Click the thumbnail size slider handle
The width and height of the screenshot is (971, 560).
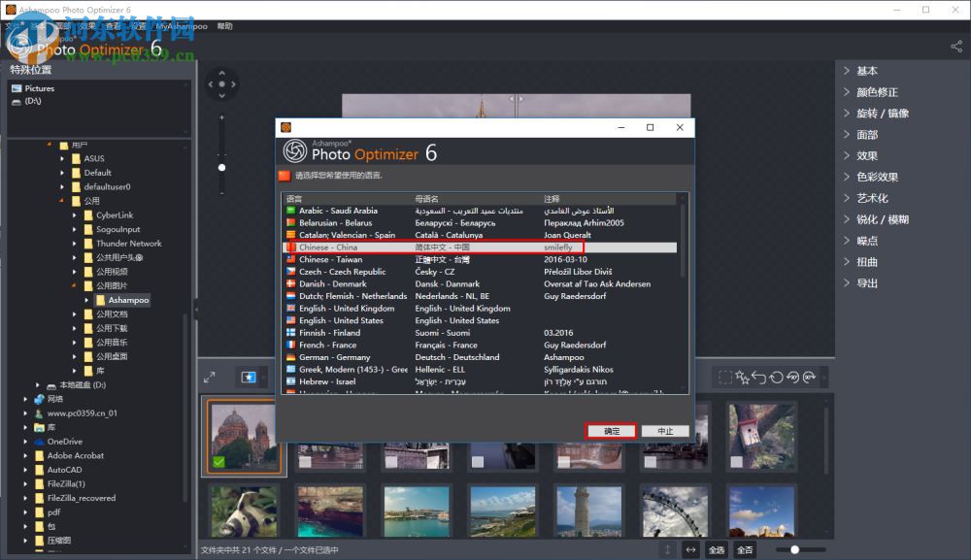pyautogui.click(x=794, y=549)
